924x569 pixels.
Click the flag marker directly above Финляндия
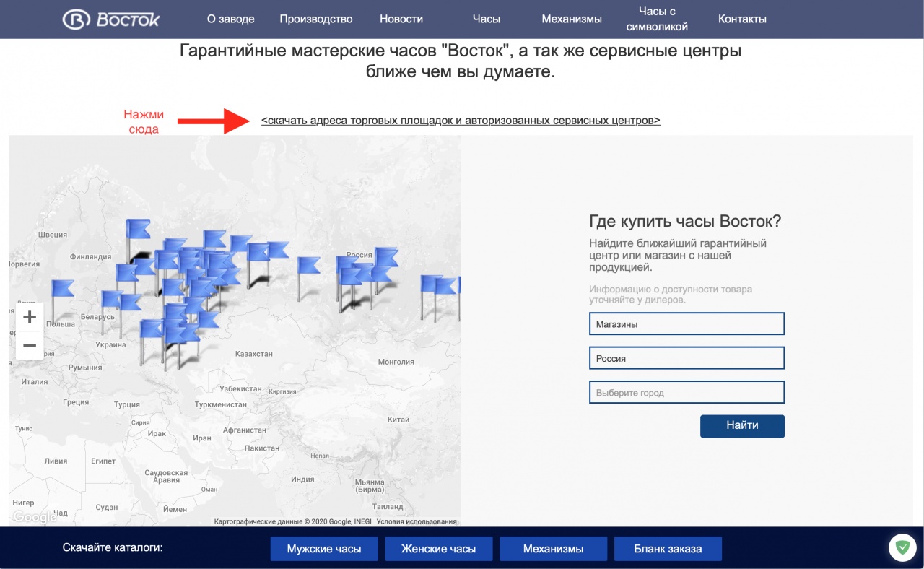tap(137, 228)
